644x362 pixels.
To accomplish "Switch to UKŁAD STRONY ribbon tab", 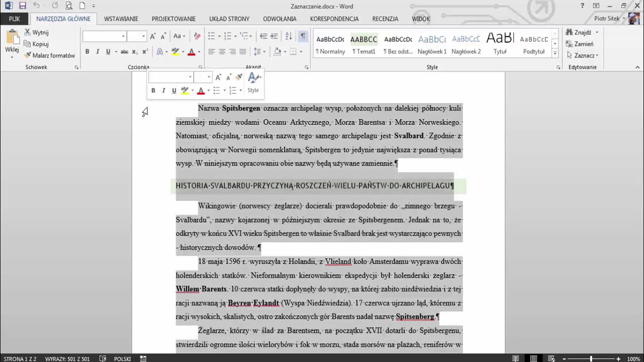I will point(229,19).
